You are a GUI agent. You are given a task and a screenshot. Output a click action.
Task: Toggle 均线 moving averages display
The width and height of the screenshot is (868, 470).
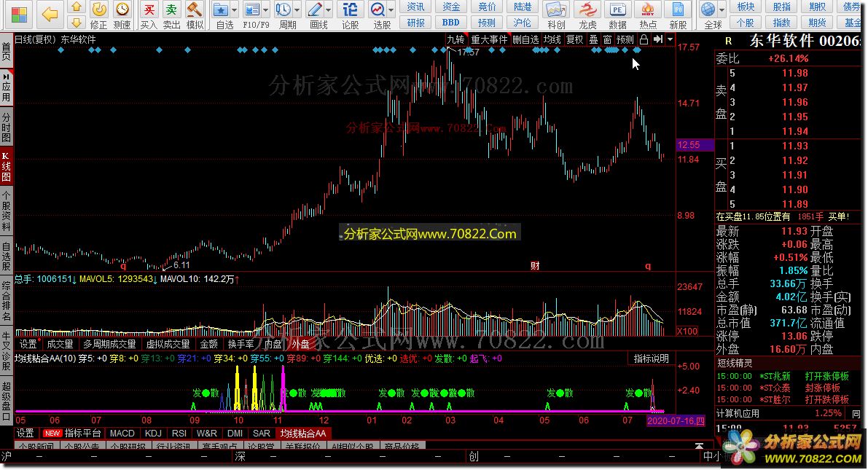552,39
